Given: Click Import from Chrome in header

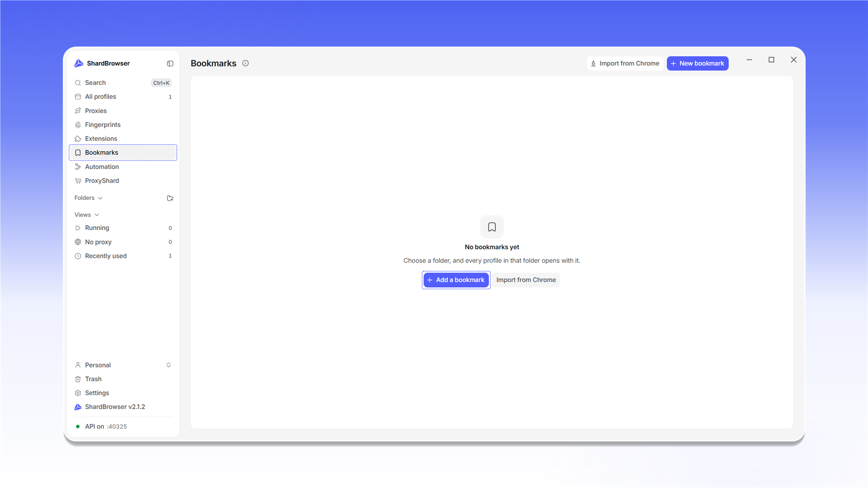Looking at the screenshot, I should click(625, 63).
